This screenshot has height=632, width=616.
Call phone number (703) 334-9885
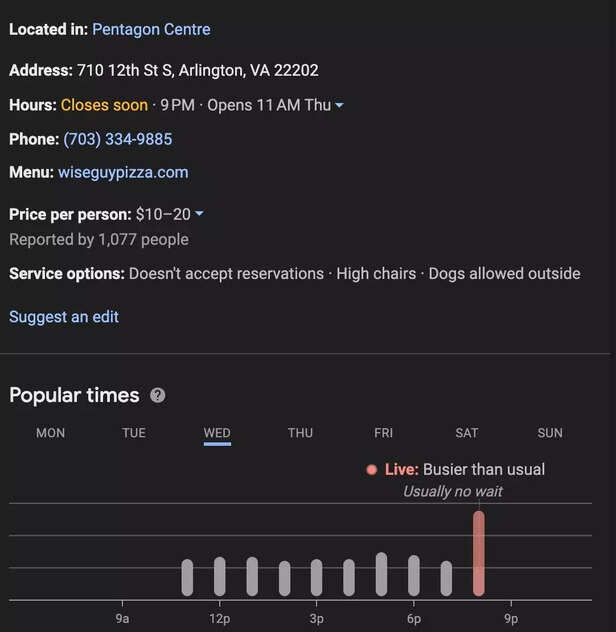click(x=117, y=139)
